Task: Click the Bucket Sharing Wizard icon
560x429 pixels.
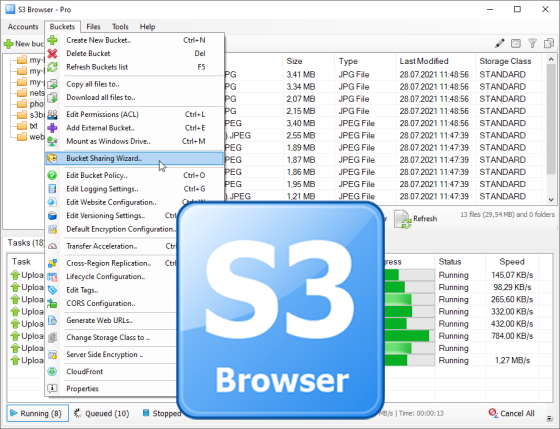Action: click(52, 158)
